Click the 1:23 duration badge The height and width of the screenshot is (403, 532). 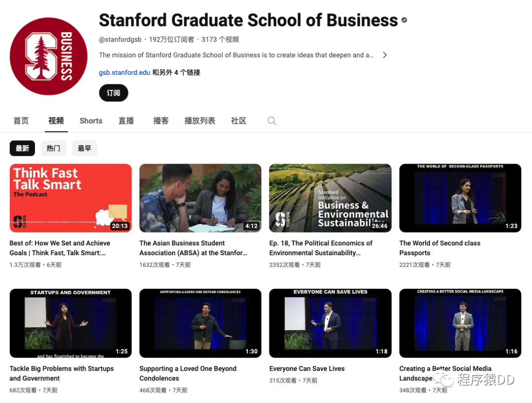[x=511, y=226]
